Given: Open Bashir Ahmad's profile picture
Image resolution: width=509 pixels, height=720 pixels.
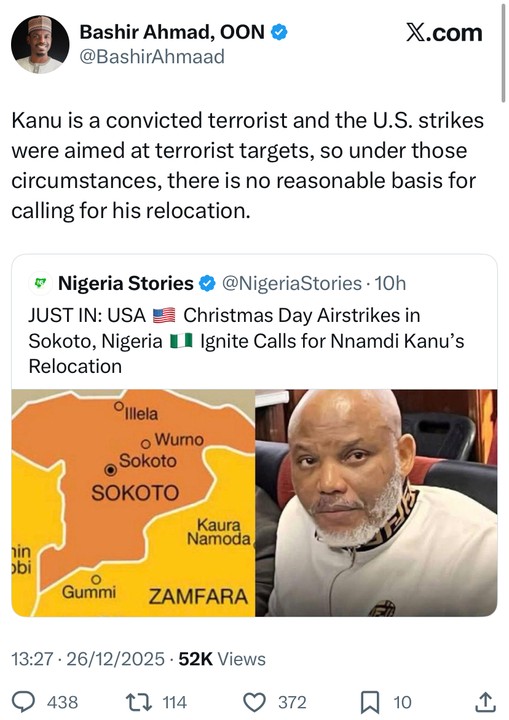Looking at the screenshot, I should pyautogui.click(x=40, y=44).
